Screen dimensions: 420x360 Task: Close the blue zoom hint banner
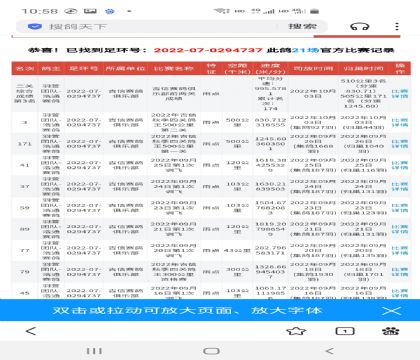392,311
